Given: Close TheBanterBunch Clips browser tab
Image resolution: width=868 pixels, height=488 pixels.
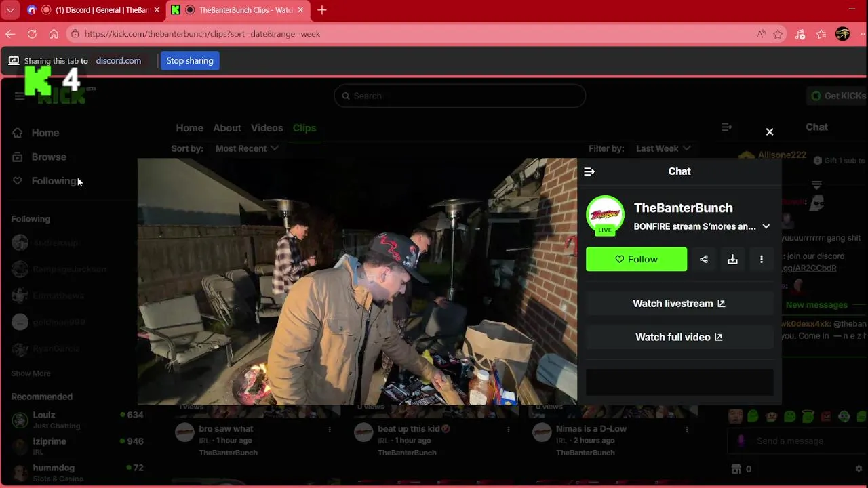Looking at the screenshot, I should pos(301,10).
